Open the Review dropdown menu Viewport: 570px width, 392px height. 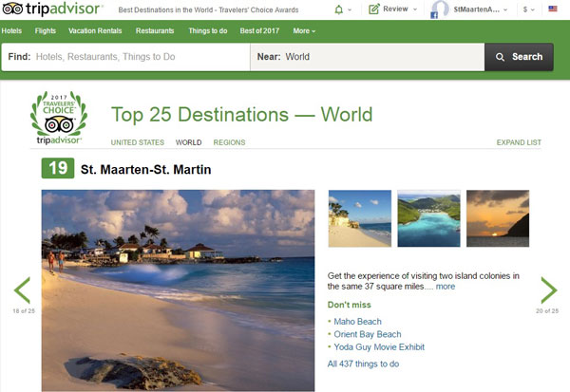pos(415,9)
